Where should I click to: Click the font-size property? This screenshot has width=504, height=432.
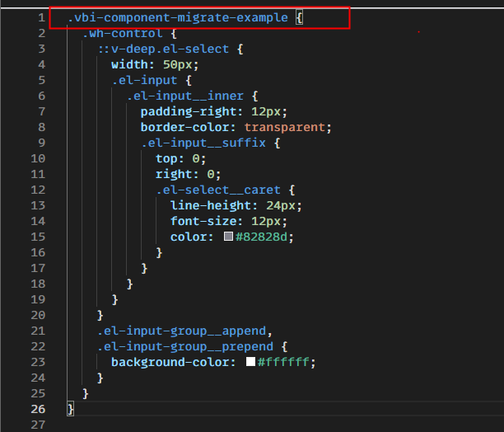click(x=203, y=221)
